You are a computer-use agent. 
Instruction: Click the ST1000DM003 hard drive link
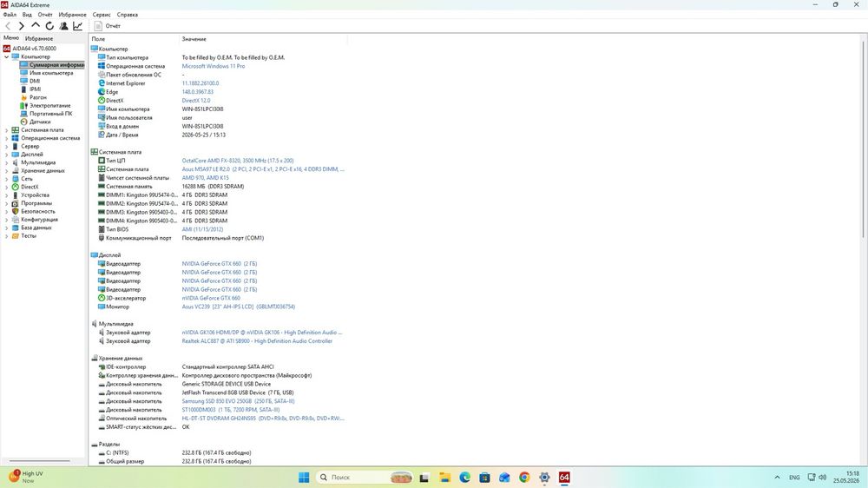[x=231, y=410]
